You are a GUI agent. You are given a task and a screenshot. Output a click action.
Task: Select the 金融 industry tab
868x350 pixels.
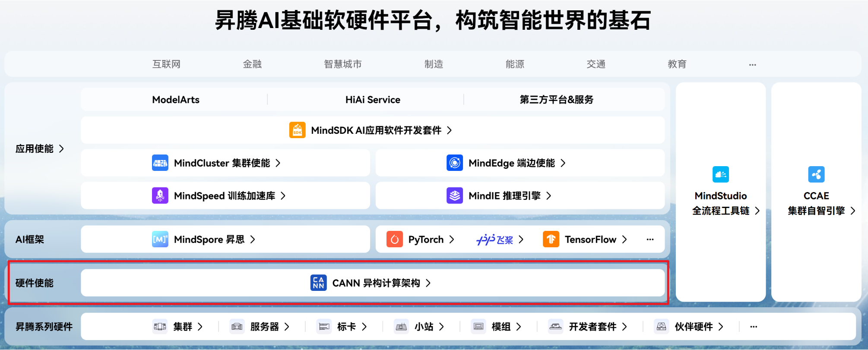tap(252, 64)
